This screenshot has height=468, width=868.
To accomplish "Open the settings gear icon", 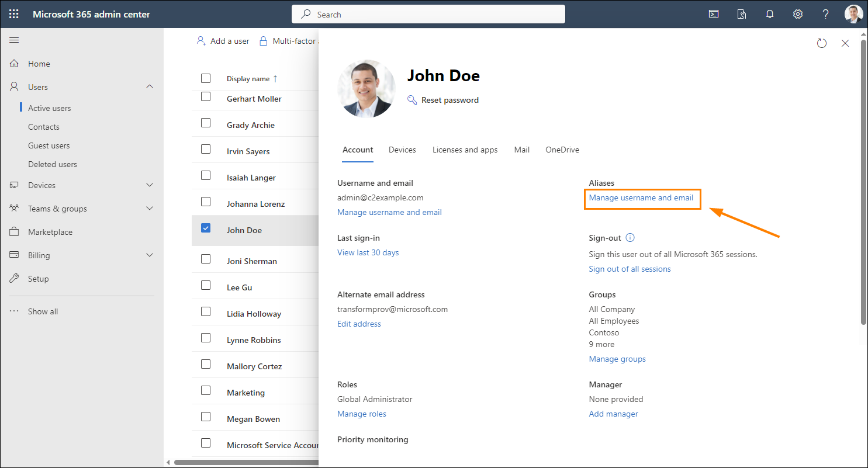I will [x=798, y=14].
